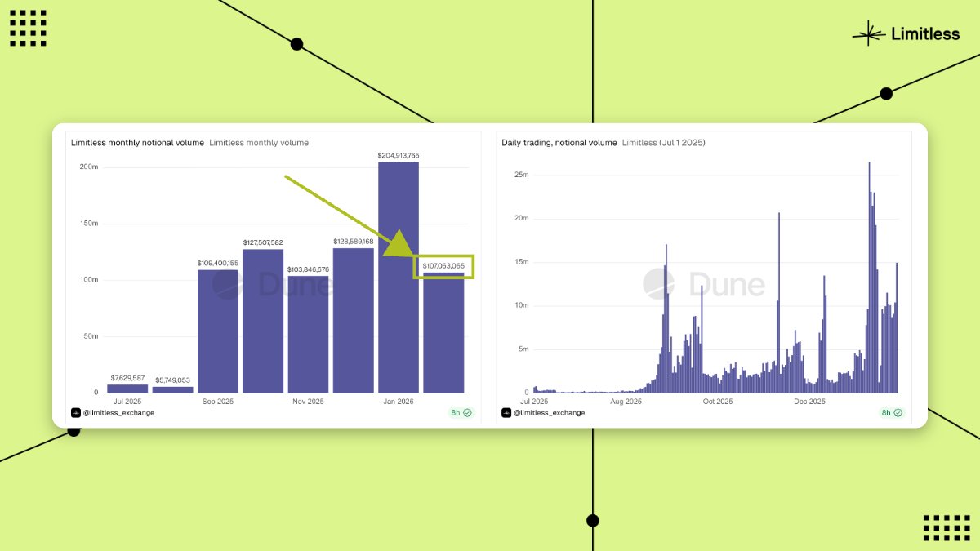Click the avatar icon beside @limitless_exchange under the daily chart
Viewport: 980px width, 551px height.
(506, 413)
